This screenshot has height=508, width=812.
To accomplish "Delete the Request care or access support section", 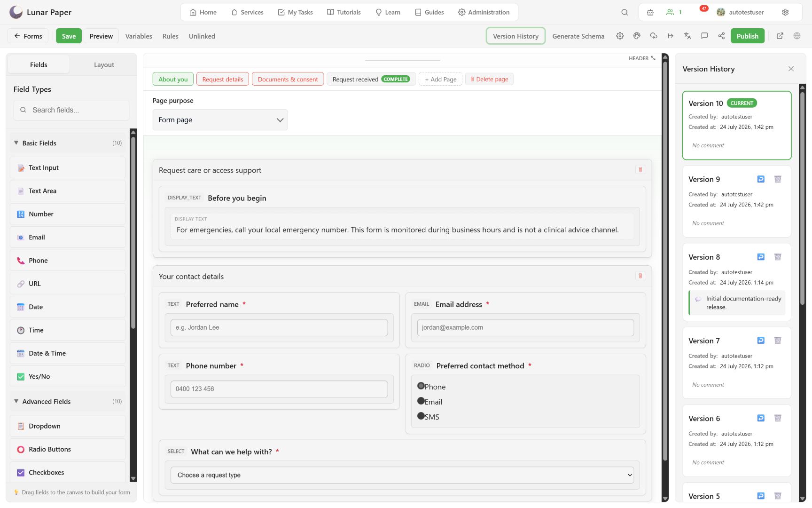I will (x=640, y=169).
